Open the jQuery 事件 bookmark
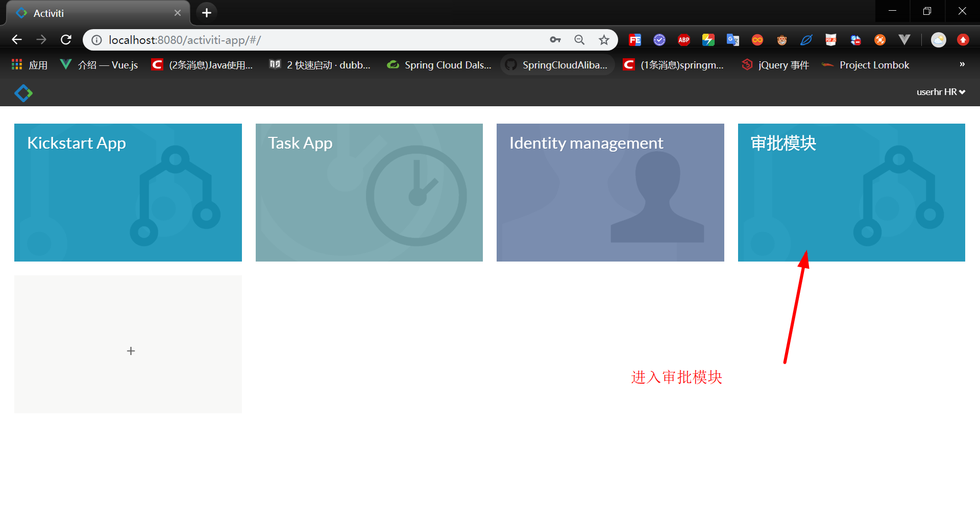The height and width of the screenshot is (519, 980). tap(775, 65)
